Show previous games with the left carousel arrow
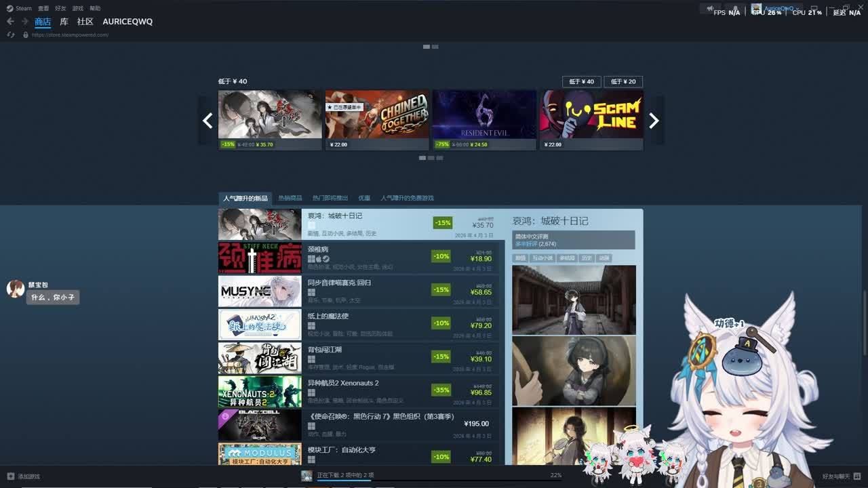The image size is (868, 488). point(208,121)
